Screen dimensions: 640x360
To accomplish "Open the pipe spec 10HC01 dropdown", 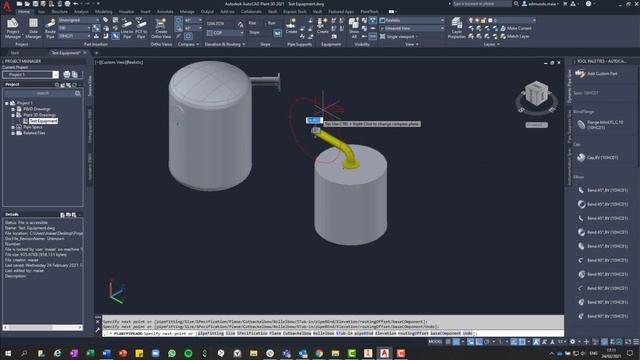I will pos(75,36).
